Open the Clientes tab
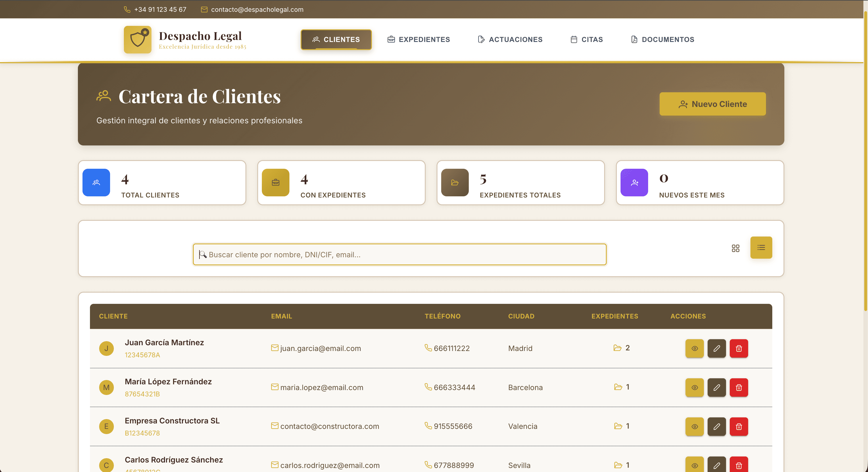The width and height of the screenshot is (868, 472). click(x=336, y=39)
